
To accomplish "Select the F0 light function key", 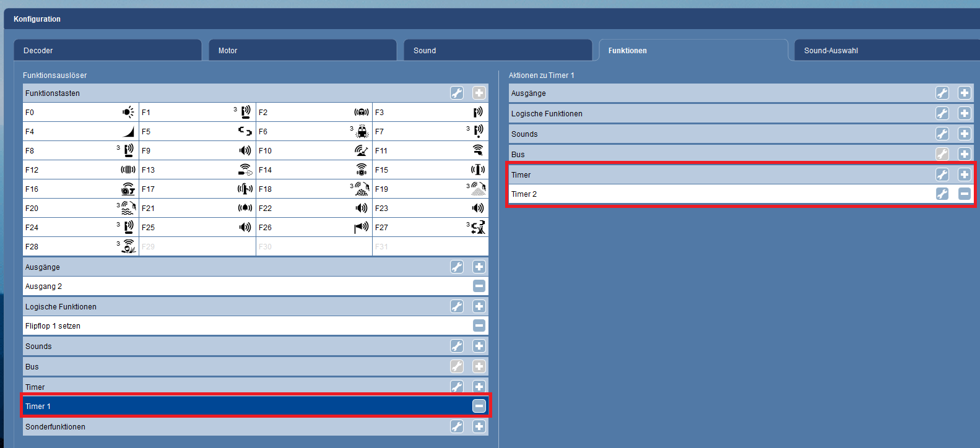I will pyautogui.click(x=80, y=112).
